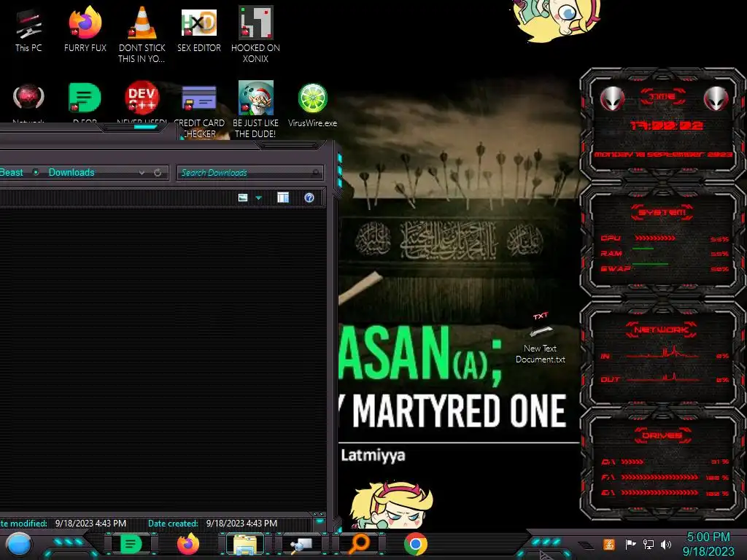Click the System widget header
Image resolution: width=747 pixels, height=560 pixels.
[x=662, y=212]
